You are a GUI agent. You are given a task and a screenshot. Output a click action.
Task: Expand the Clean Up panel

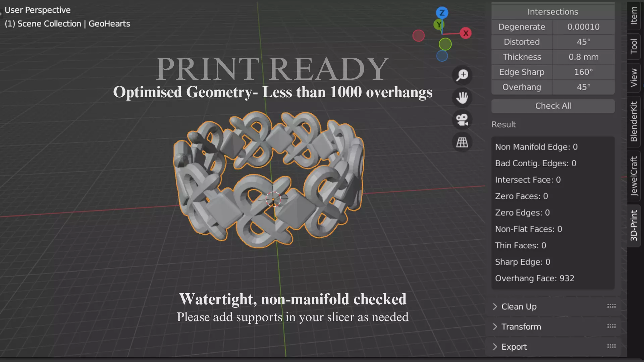(x=519, y=306)
